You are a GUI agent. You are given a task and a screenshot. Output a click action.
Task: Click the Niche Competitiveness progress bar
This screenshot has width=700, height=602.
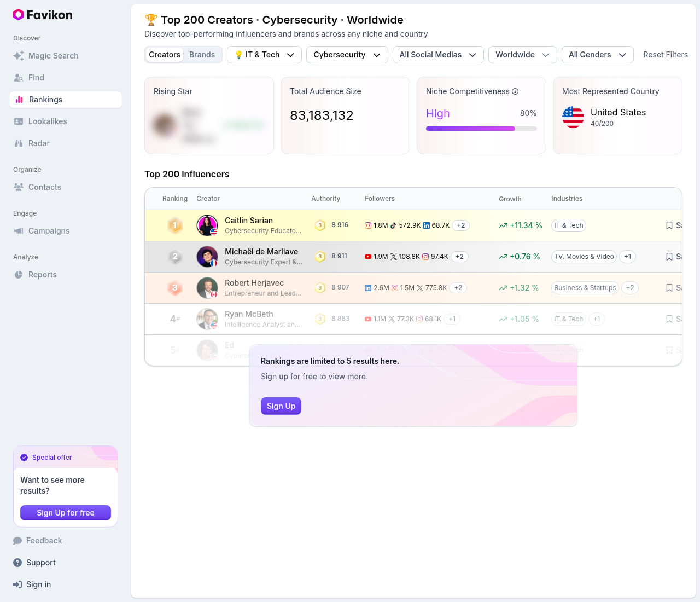click(481, 129)
